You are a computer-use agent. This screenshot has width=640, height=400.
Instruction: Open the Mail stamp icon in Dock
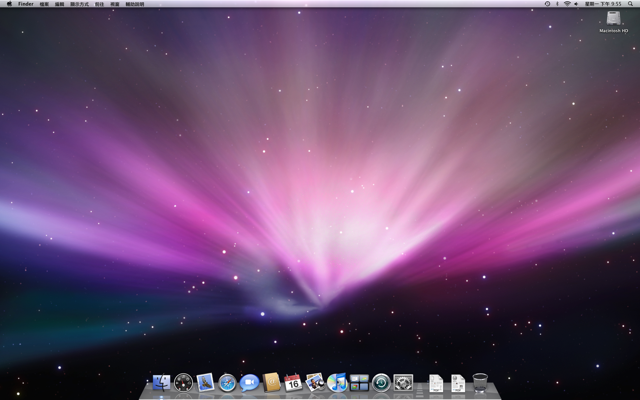coord(205,382)
